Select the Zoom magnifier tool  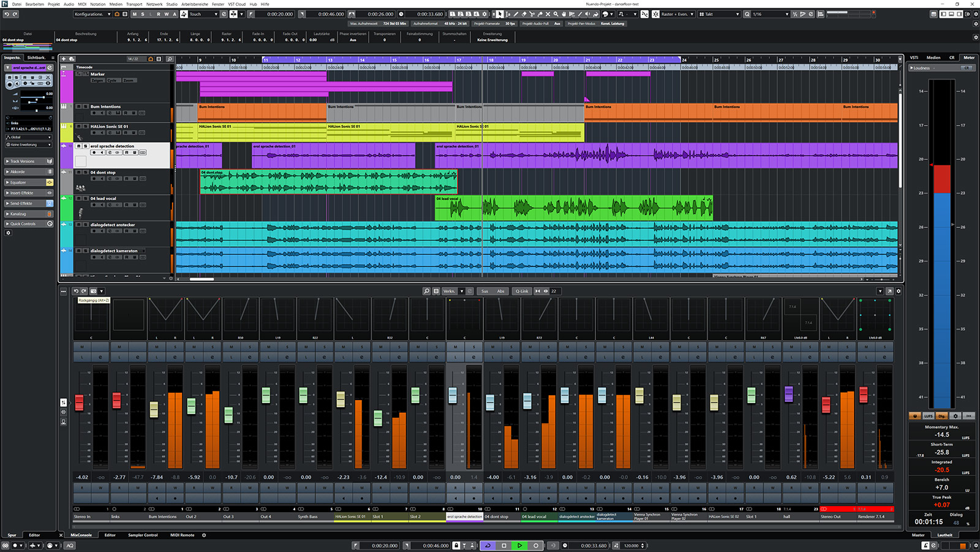coord(556,14)
